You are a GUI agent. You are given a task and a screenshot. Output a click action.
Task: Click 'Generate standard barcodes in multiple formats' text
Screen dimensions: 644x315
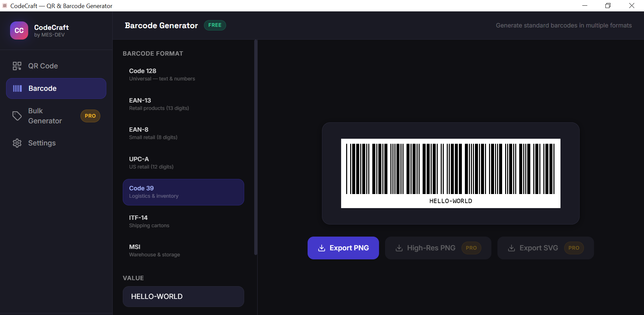[564, 25]
